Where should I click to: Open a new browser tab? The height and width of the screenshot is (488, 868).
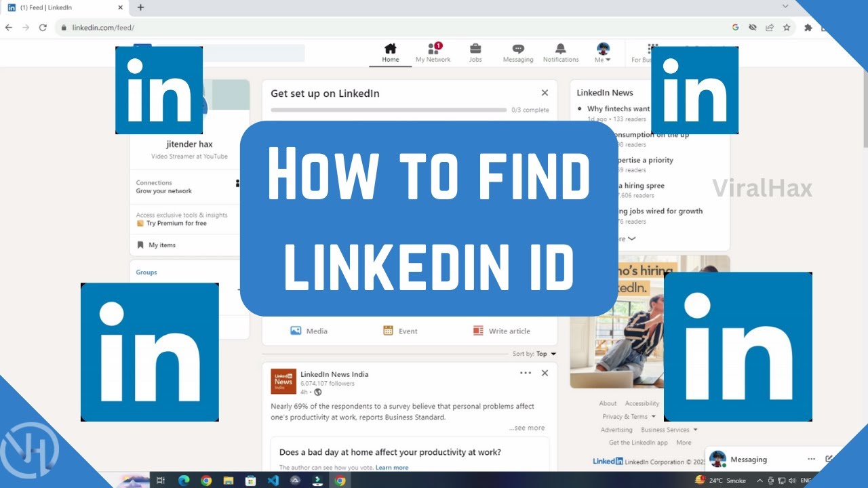click(140, 7)
